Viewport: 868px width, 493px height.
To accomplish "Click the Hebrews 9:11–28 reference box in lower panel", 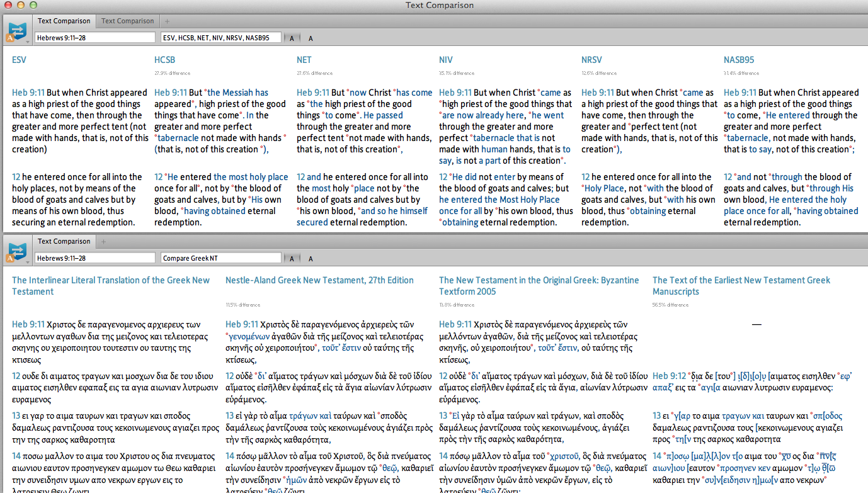I will click(x=95, y=258).
